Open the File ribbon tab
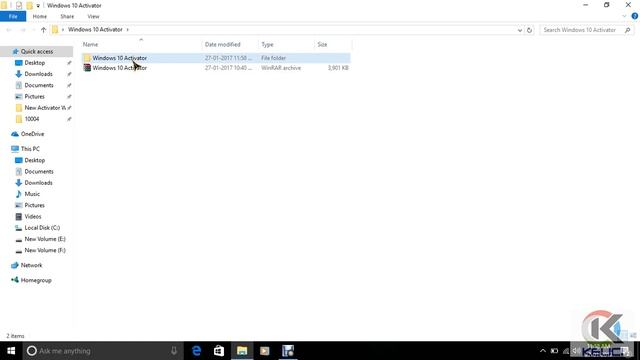This screenshot has width=640, height=360. tap(13, 17)
